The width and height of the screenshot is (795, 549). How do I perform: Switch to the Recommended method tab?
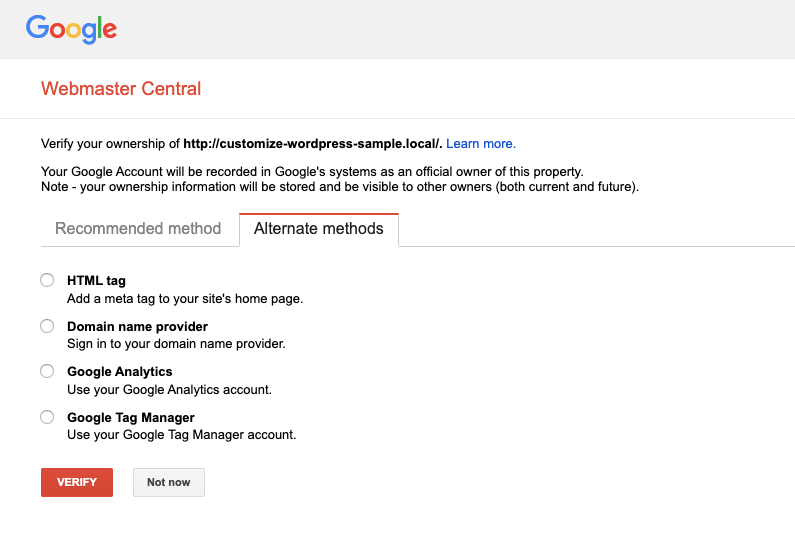pos(138,229)
